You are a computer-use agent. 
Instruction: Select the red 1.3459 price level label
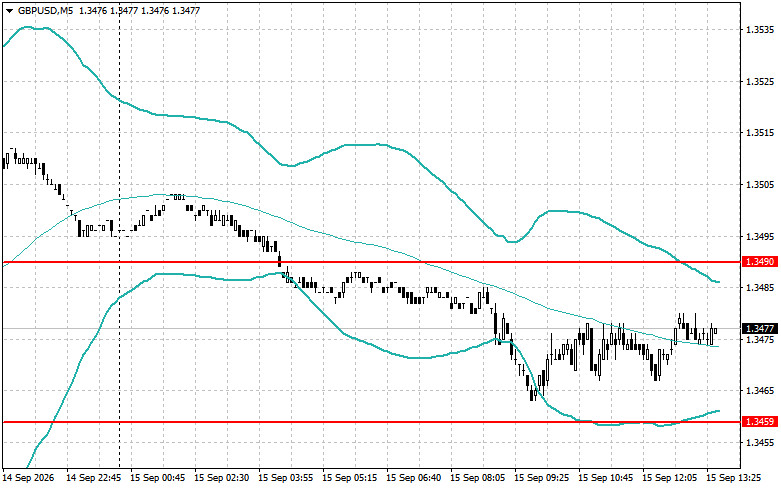click(760, 422)
